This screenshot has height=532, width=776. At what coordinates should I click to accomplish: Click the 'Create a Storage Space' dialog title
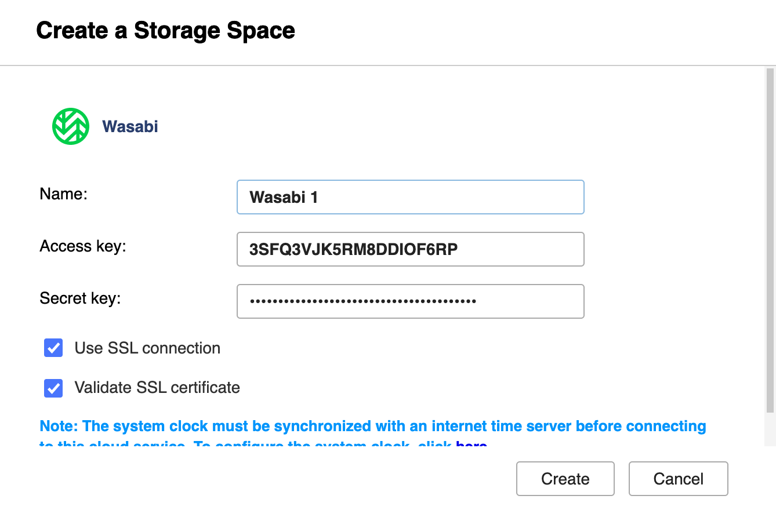pyautogui.click(x=165, y=30)
